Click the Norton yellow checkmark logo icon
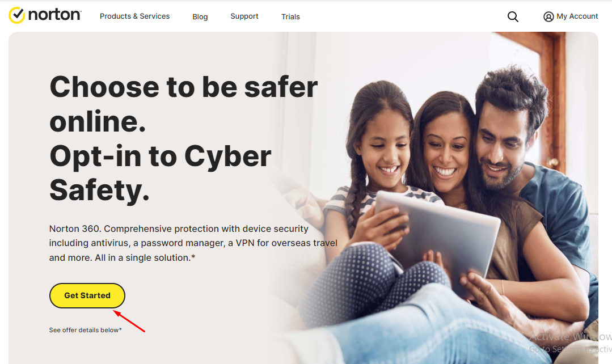This screenshot has height=364, width=612. (x=17, y=15)
